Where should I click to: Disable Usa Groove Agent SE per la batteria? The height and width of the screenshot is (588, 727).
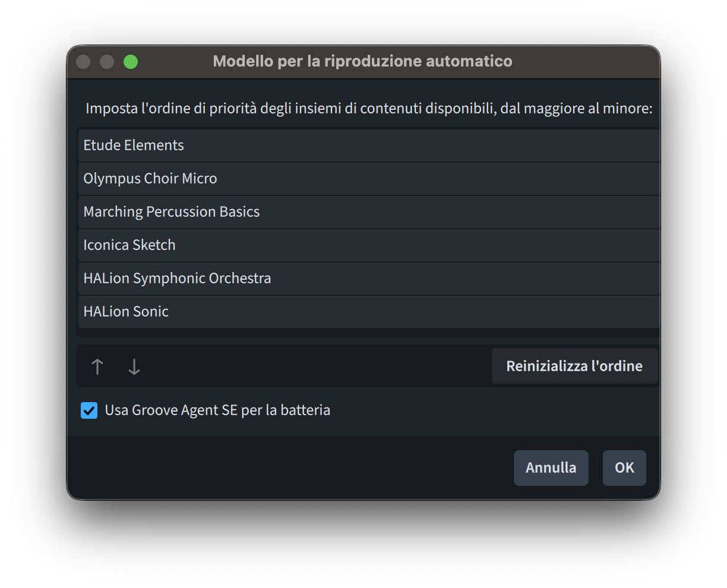[x=89, y=410]
